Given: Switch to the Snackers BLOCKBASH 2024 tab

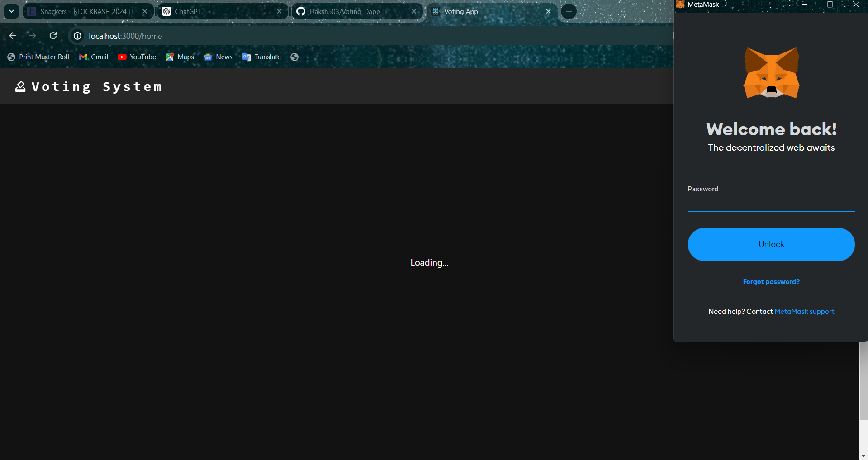Looking at the screenshot, I should [87, 11].
